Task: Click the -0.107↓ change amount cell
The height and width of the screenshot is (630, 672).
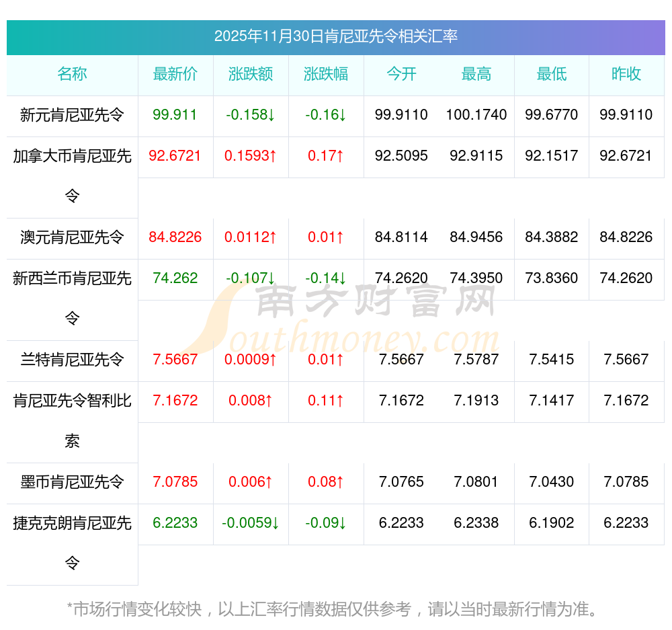Action: (x=251, y=278)
